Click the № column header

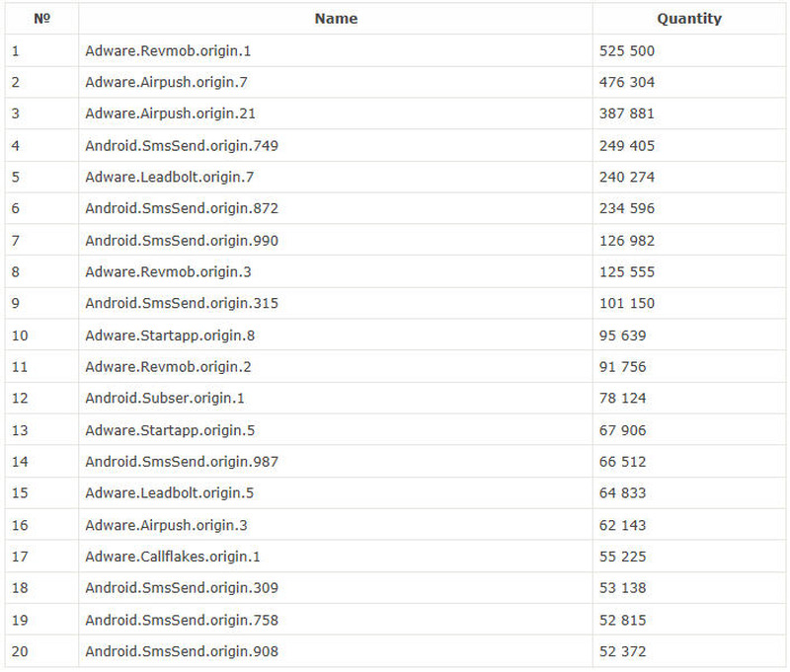click(x=41, y=19)
